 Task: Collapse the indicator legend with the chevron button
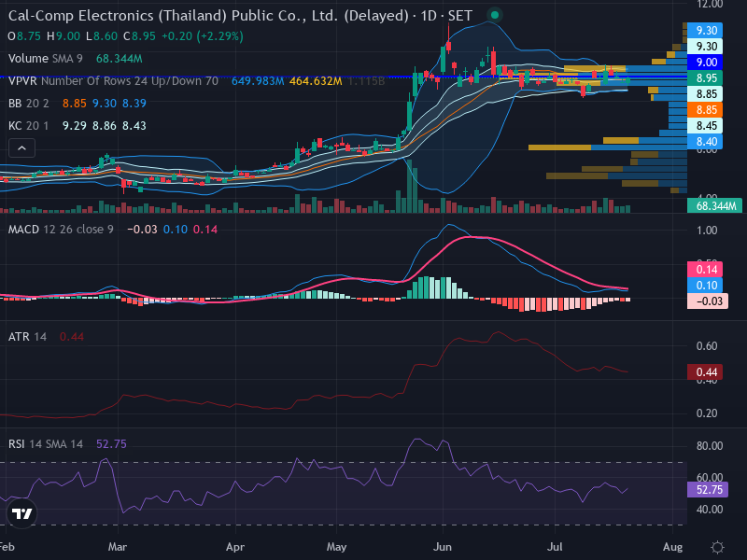21,148
